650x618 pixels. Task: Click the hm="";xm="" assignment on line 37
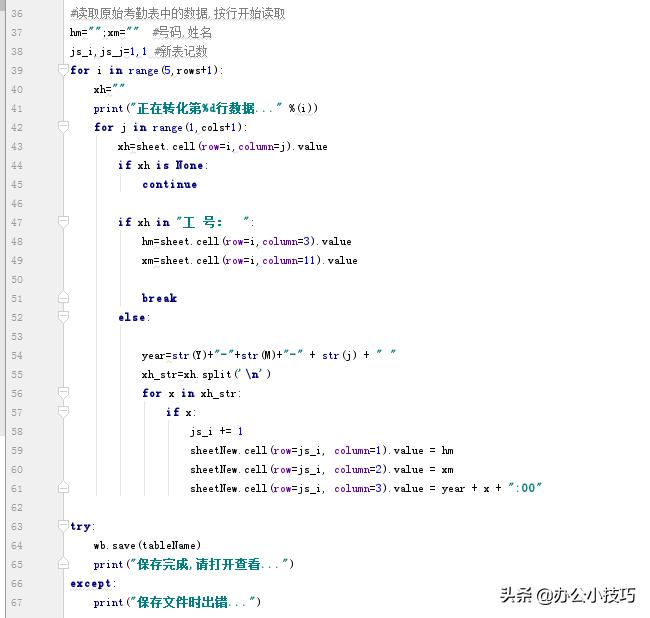click(x=104, y=32)
